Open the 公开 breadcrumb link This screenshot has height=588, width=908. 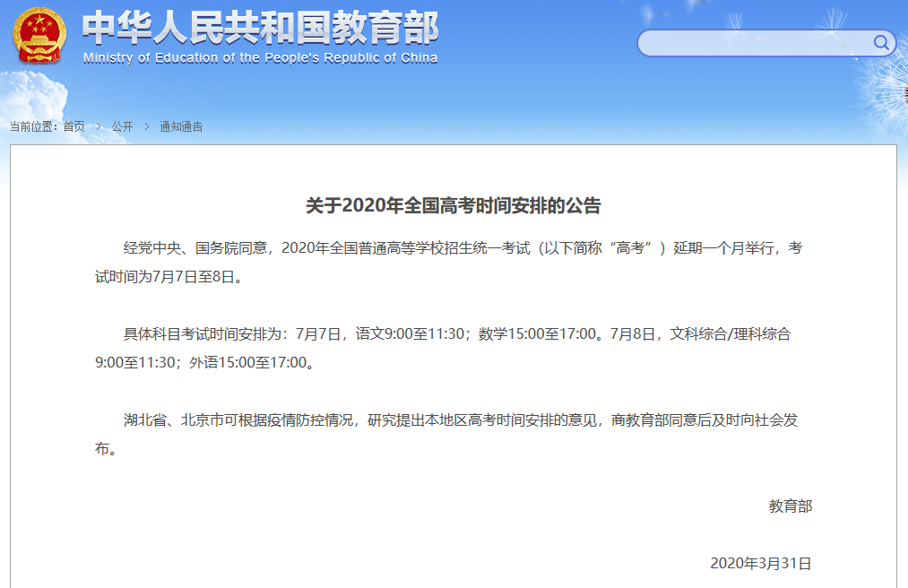pyautogui.click(x=122, y=126)
